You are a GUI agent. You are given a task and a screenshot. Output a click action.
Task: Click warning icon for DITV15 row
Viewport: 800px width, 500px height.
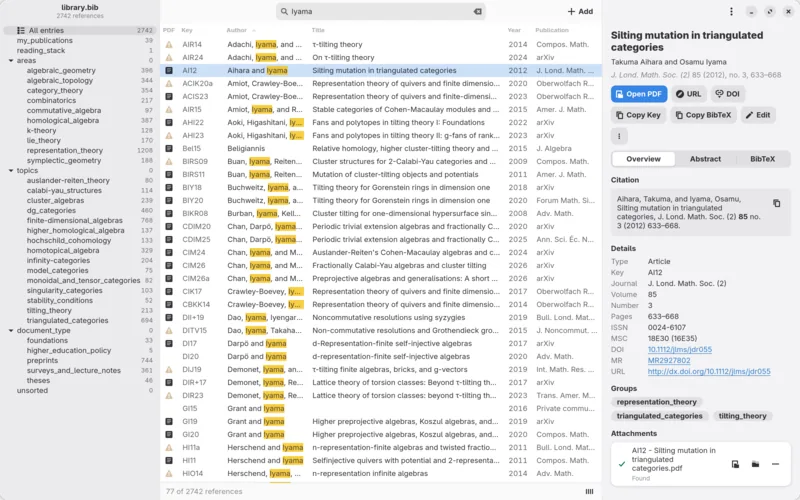tap(169, 331)
